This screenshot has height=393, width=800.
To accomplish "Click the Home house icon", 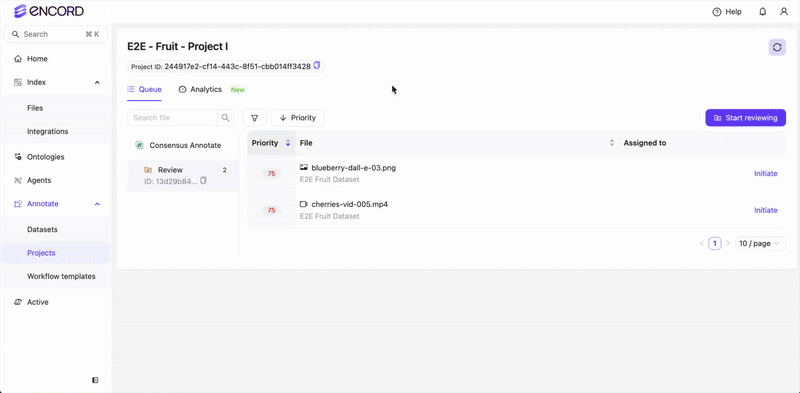I will click(x=18, y=59).
